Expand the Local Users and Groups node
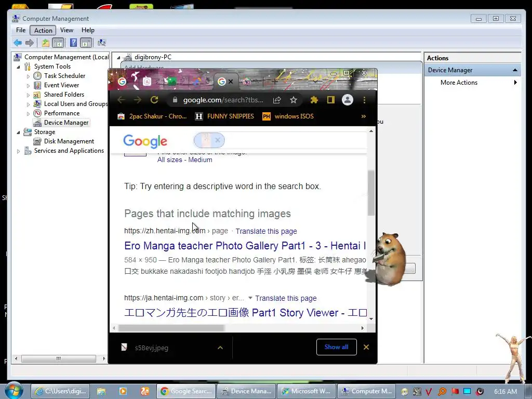Viewport: 532px width, 399px height. (x=28, y=104)
